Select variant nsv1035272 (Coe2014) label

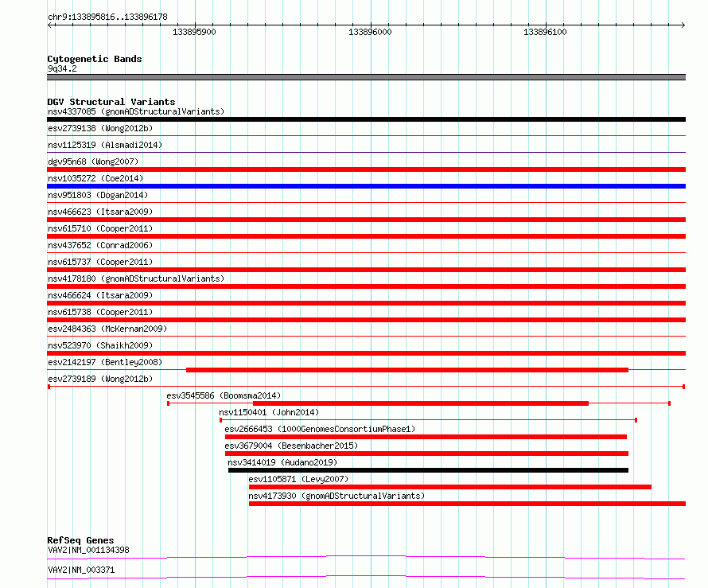coord(95,178)
